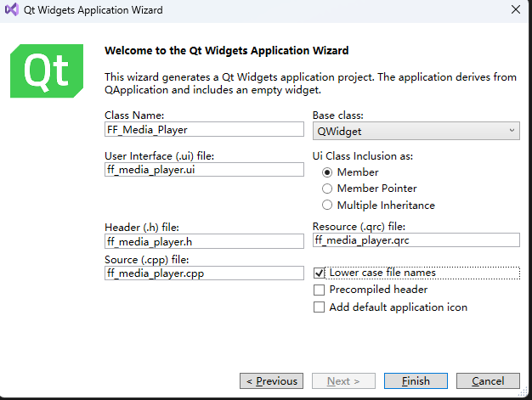This screenshot has width=532, height=400.
Task: Click the "Resource (.qrc) file:" label
Action: coord(359,227)
